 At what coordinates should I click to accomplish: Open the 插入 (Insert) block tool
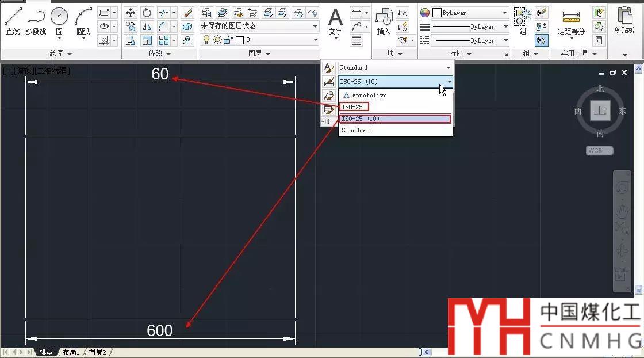point(384,22)
